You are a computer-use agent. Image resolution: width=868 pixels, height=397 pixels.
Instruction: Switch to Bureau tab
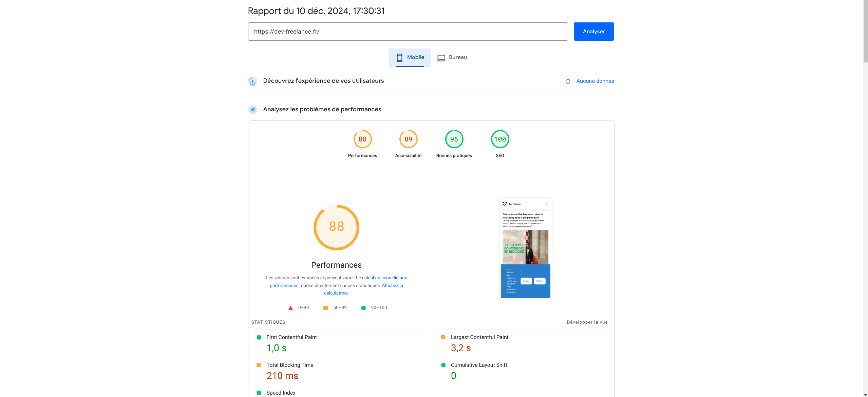coord(458,58)
